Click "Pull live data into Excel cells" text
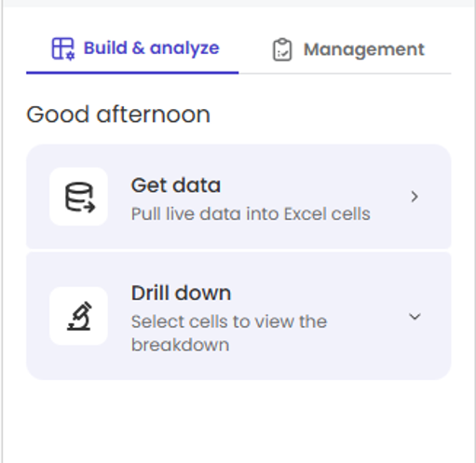Screen dimensions: 476x463 point(251,214)
